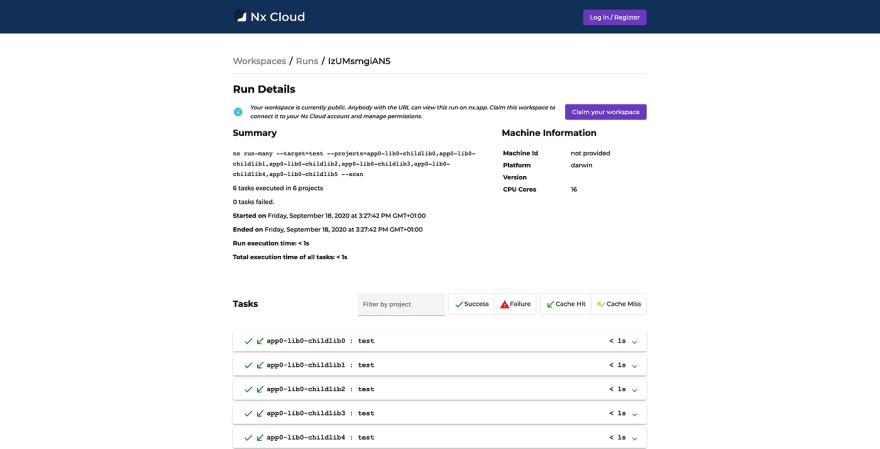Expand the app0-lib0-childlib0 task chevron
This screenshot has width=880, height=449.
(635, 342)
